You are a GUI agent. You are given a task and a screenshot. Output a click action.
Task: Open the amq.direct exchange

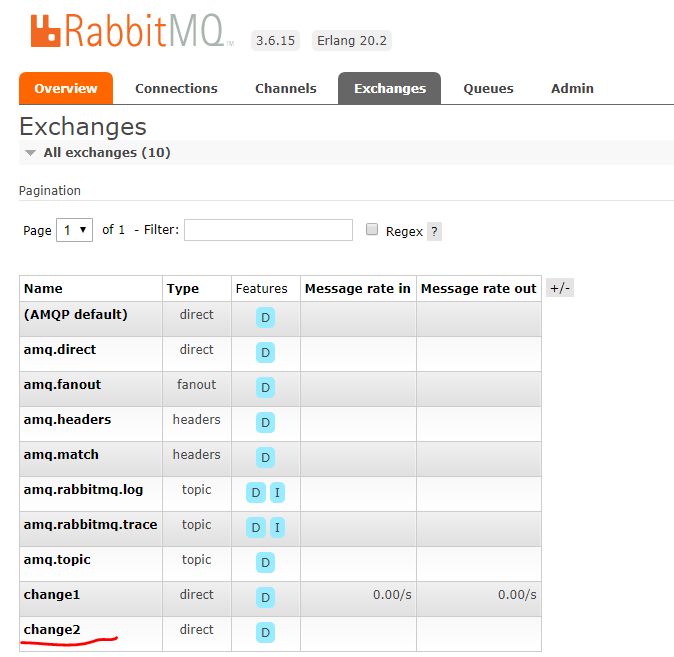coord(60,350)
